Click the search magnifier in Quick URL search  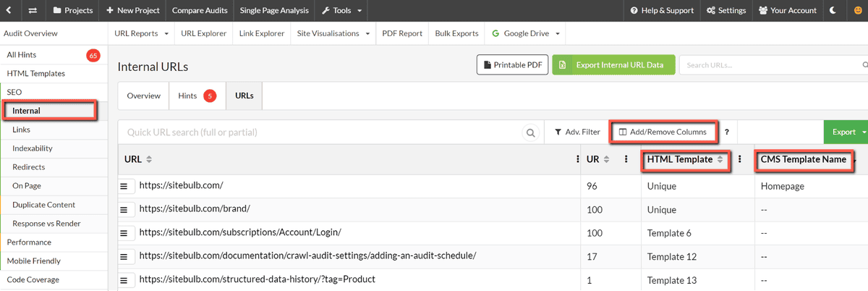(x=531, y=132)
